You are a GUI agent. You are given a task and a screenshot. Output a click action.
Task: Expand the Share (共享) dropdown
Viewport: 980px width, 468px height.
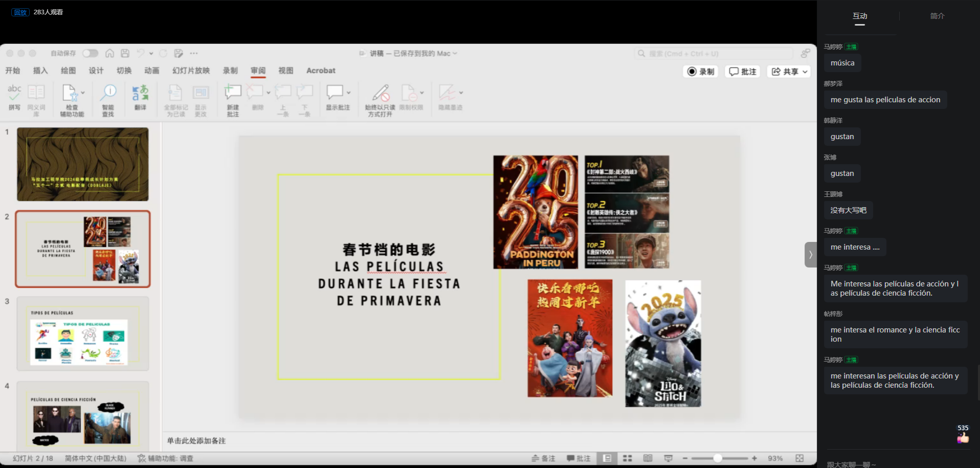tap(805, 72)
